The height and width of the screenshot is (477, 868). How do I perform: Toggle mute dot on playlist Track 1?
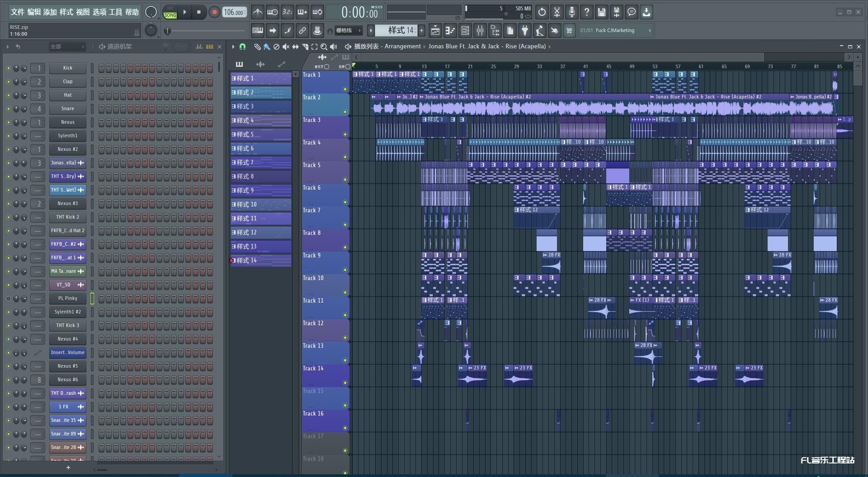pyautogui.click(x=345, y=89)
